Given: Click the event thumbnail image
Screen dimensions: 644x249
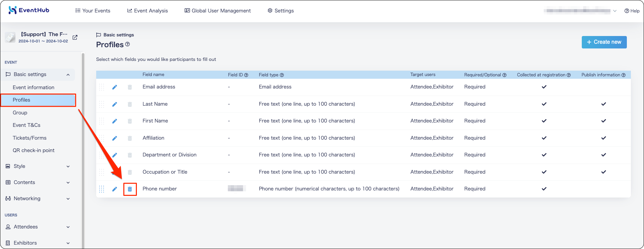Looking at the screenshot, I should click(x=10, y=37).
